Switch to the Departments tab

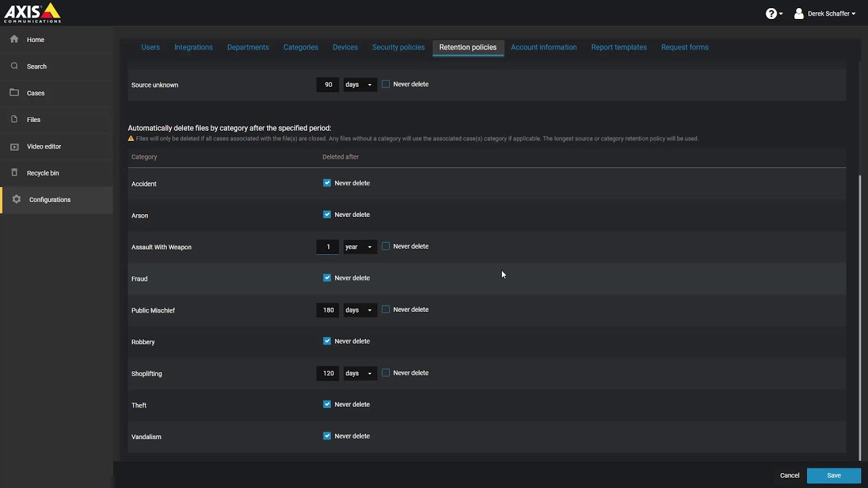[x=248, y=47]
